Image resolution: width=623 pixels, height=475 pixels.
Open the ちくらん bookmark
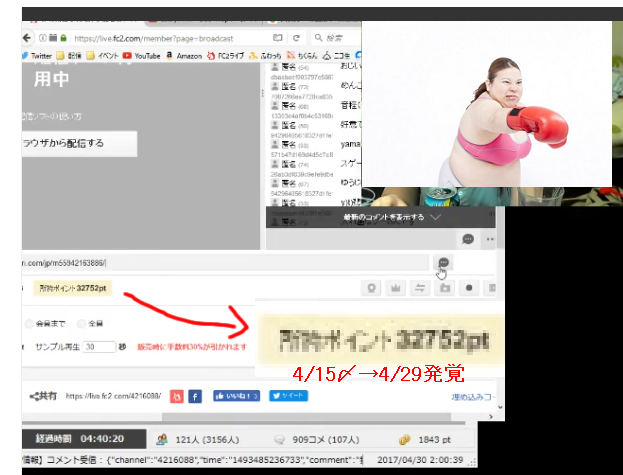[x=302, y=56]
